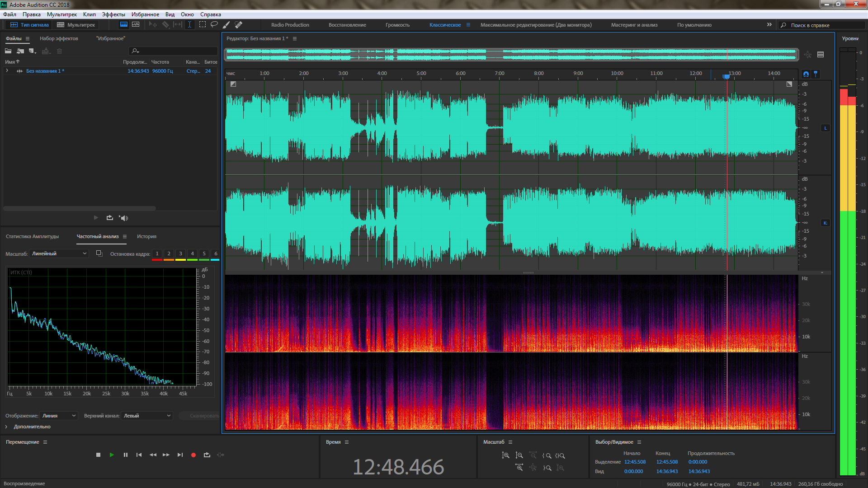
Task: Expand the Дополнительно section
Action: [6, 427]
